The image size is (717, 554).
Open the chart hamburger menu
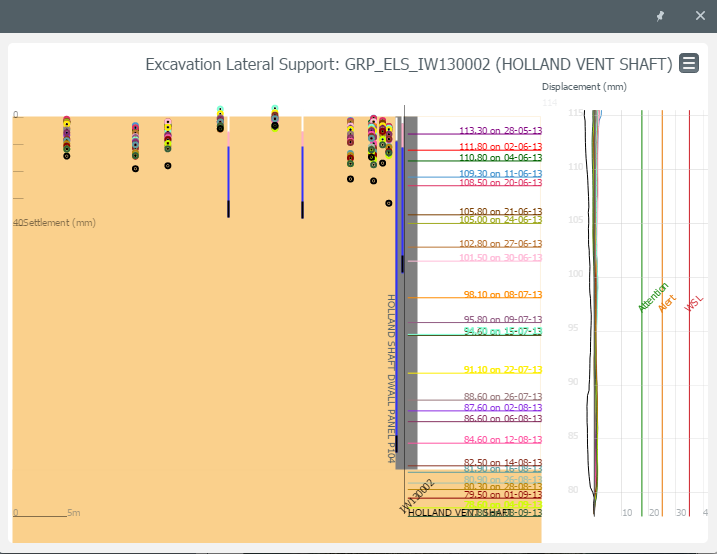coord(689,63)
